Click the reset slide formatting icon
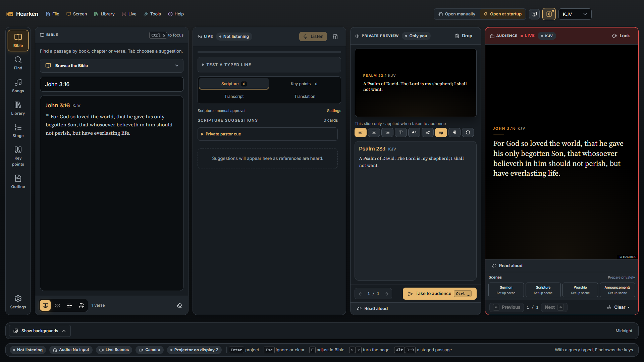This screenshot has width=644, height=362. pos(468,132)
